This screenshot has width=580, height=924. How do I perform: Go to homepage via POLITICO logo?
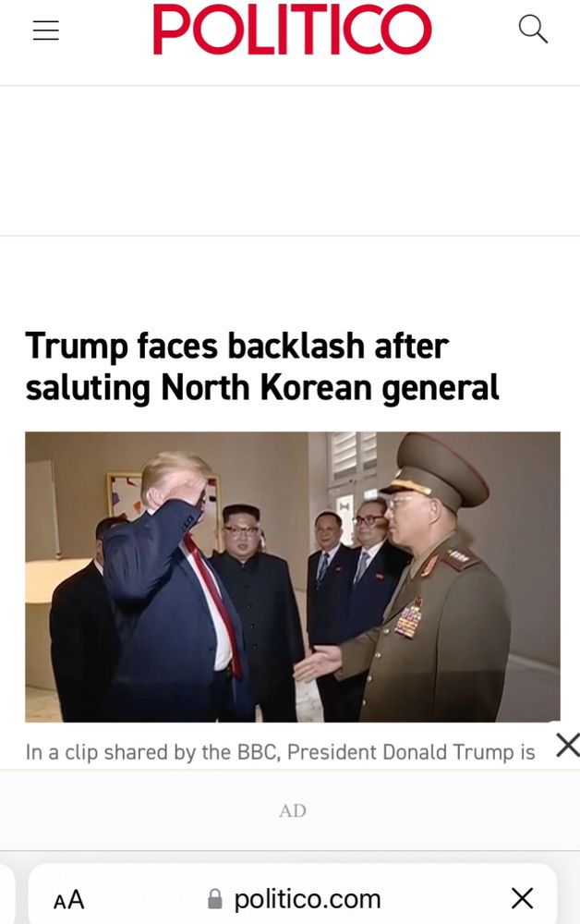(x=292, y=30)
